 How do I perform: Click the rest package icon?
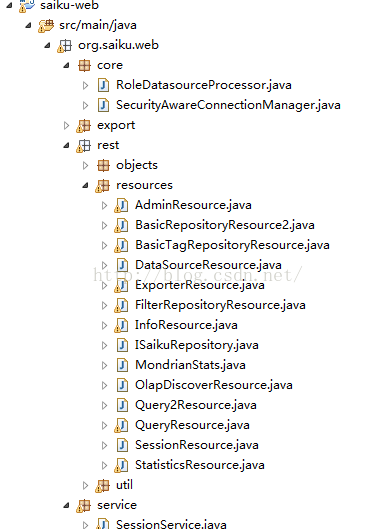click(83, 145)
